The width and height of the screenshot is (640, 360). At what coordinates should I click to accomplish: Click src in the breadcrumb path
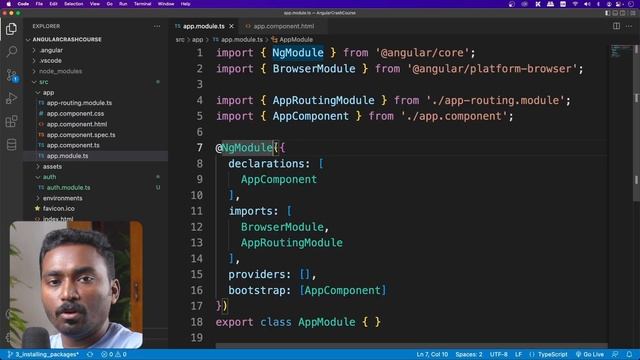click(x=180, y=40)
